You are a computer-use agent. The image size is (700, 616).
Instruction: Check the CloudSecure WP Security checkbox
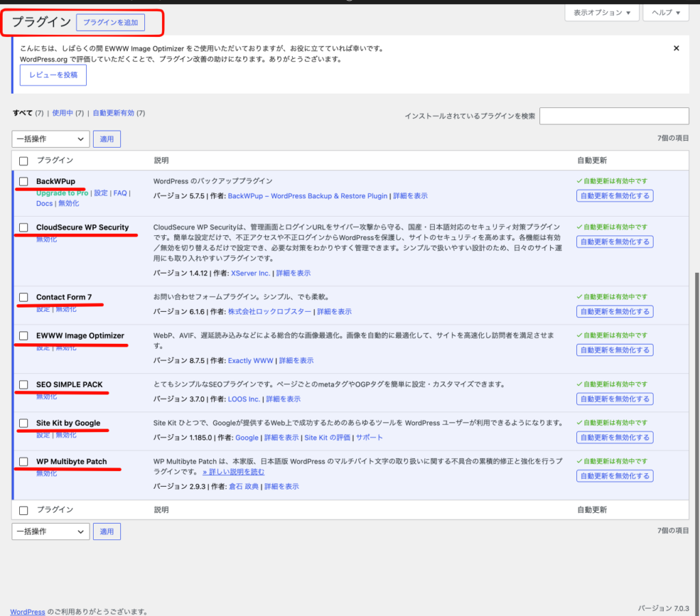(24, 227)
